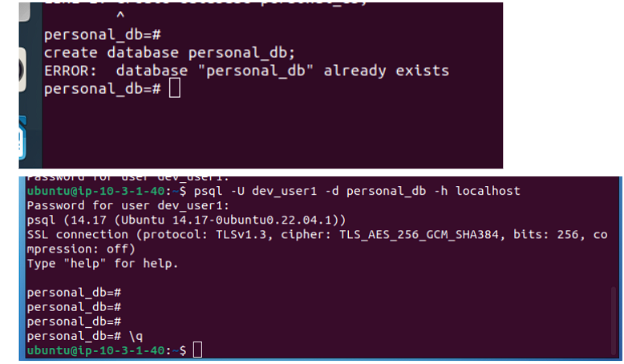Click the block cursor in the upper terminal
Screen dimensions: 624x364
[175, 89]
